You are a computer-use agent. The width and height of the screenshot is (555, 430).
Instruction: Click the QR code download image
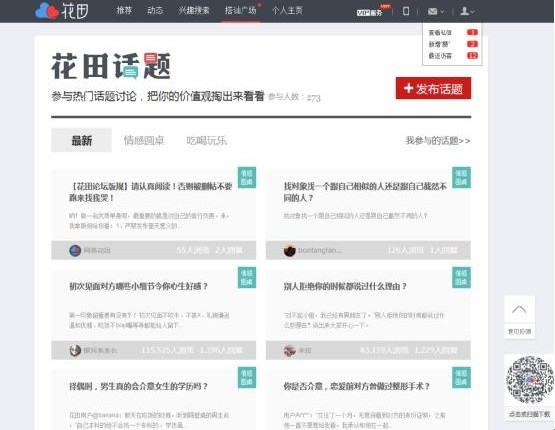[530, 380]
